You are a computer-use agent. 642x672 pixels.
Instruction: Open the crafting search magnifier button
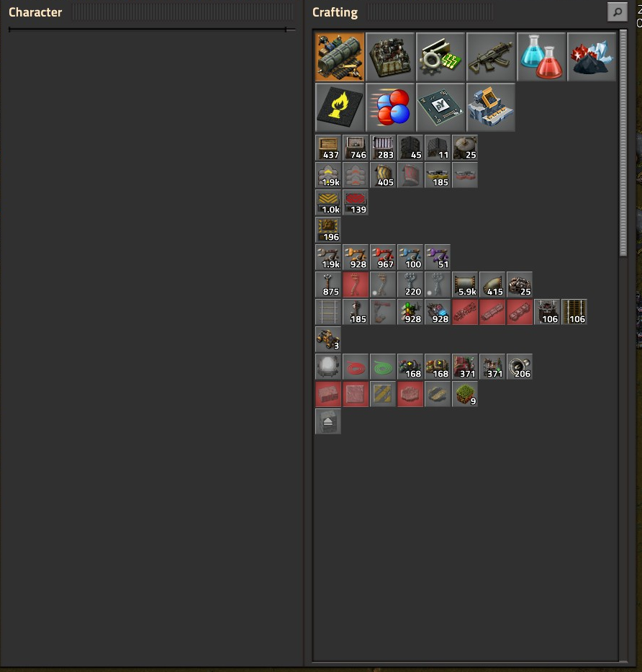point(617,12)
